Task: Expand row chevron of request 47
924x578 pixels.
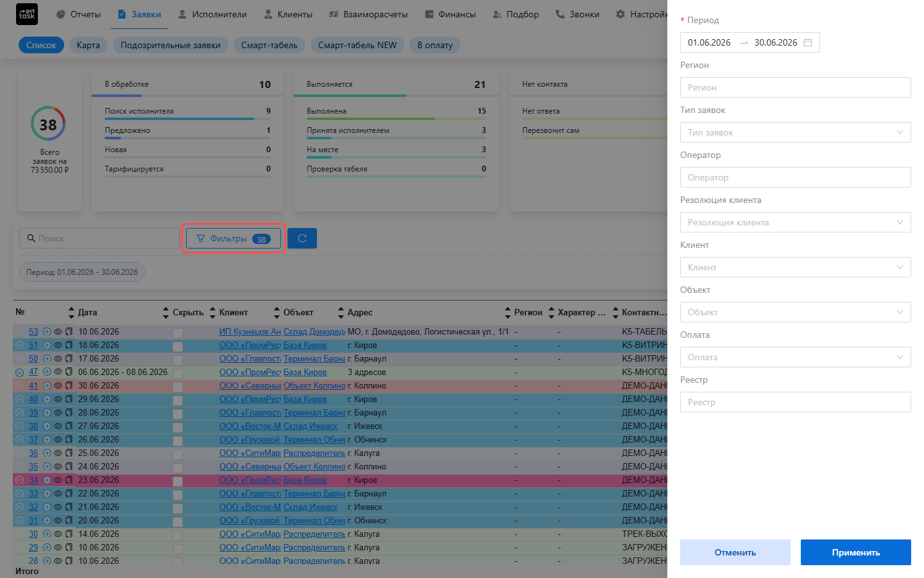Action: [19, 372]
